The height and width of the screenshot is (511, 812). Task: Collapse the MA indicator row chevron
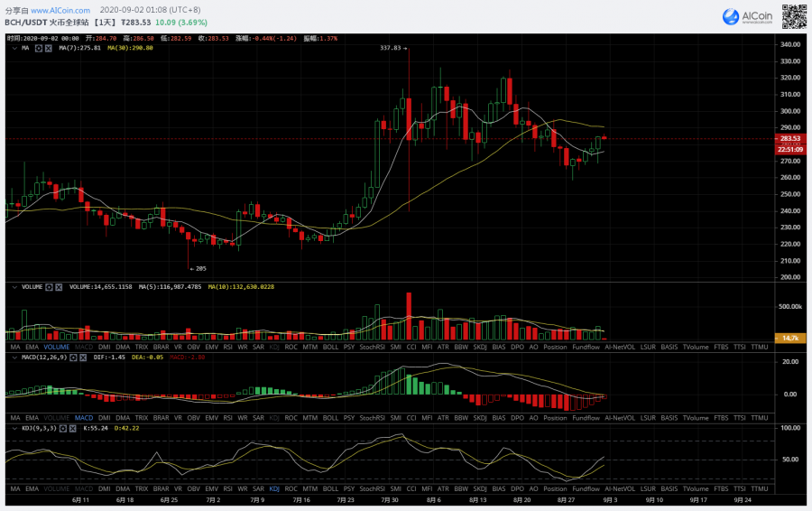(x=14, y=48)
